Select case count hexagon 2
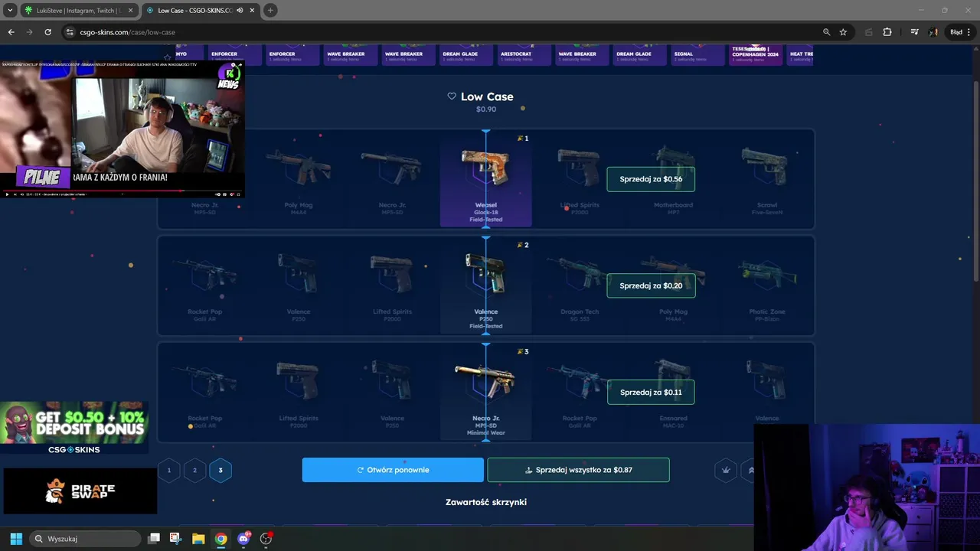Screen dimensions: 980x551 [194, 470]
